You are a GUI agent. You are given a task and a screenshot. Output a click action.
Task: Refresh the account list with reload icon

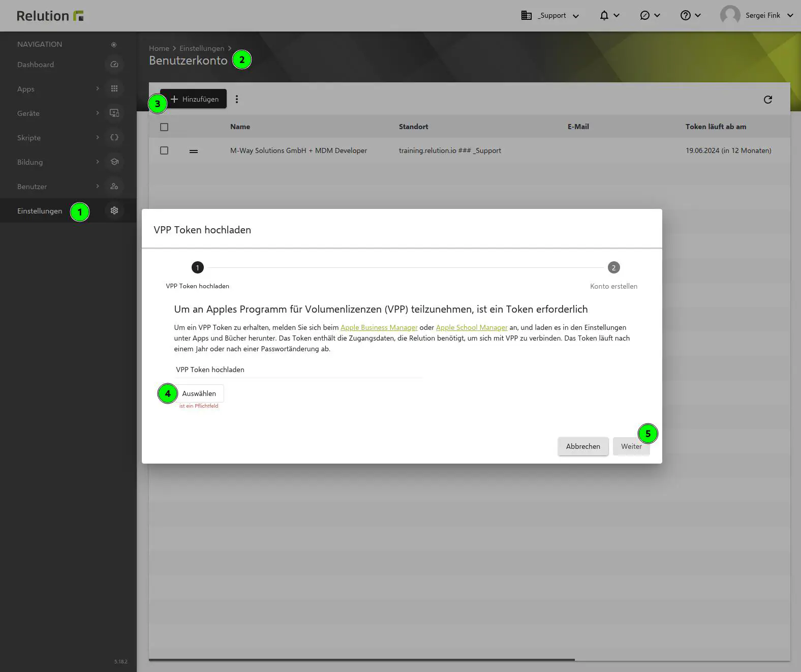pyautogui.click(x=767, y=100)
